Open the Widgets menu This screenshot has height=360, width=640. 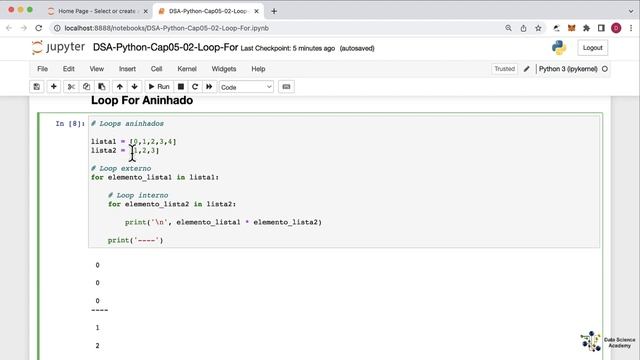[224, 69]
